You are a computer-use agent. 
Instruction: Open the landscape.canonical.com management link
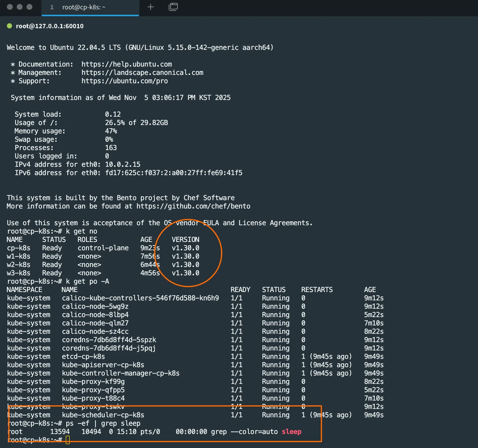click(142, 73)
